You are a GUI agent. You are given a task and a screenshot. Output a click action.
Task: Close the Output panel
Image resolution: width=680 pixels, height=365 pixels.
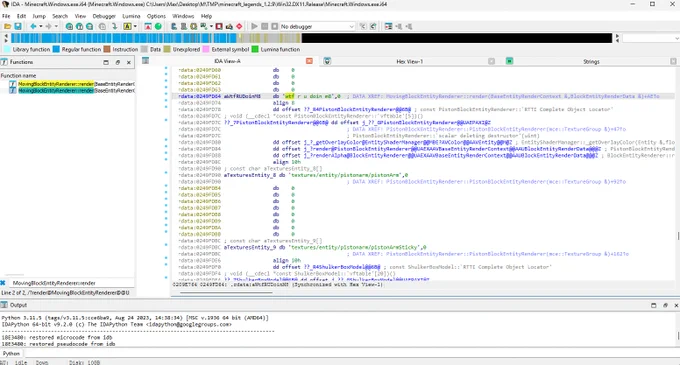point(676,305)
